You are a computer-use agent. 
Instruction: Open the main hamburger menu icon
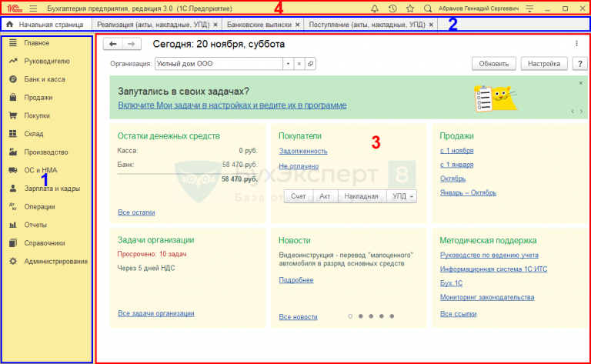click(x=33, y=8)
